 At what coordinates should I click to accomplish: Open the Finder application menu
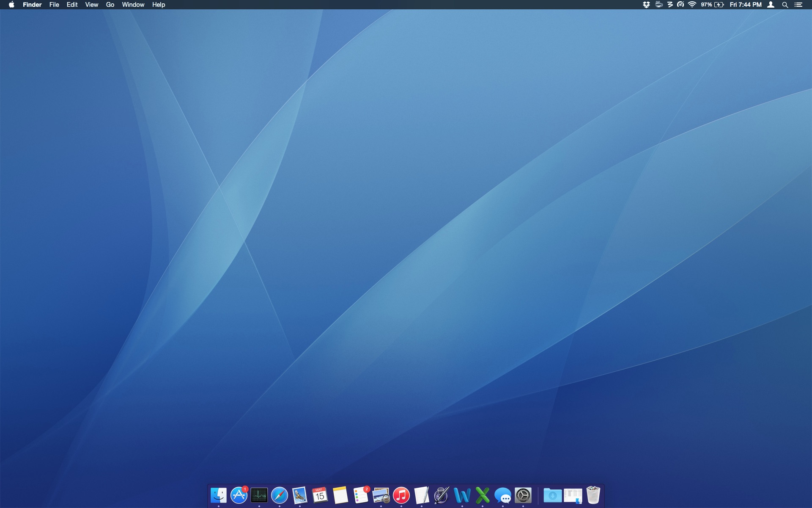pyautogui.click(x=32, y=5)
